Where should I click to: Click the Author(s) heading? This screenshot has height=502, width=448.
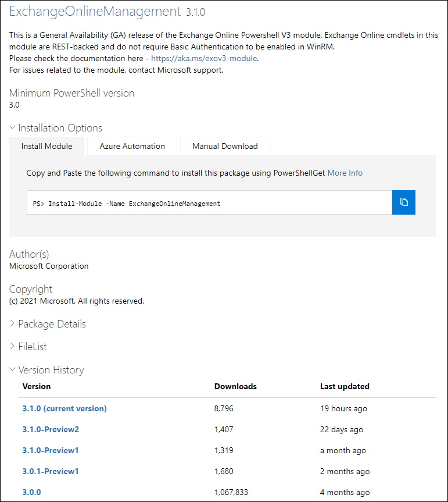pyautogui.click(x=29, y=254)
